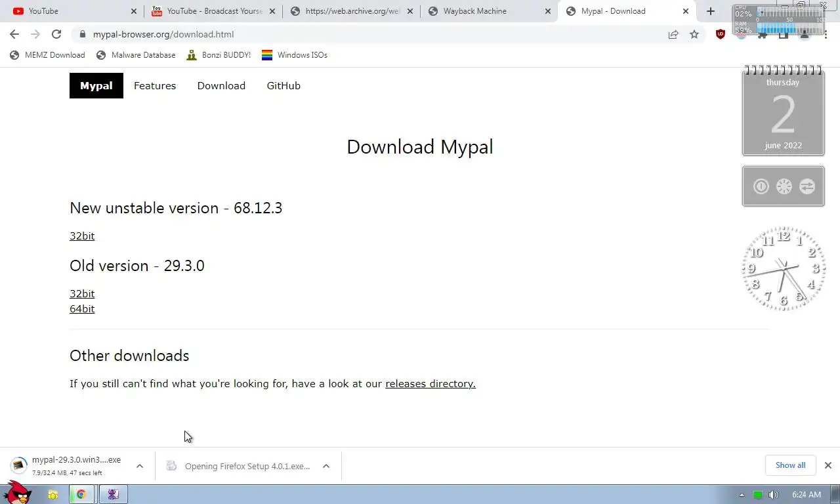Click the switch arrows icon on gadget
The width and height of the screenshot is (840, 504).
(x=807, y=186)
